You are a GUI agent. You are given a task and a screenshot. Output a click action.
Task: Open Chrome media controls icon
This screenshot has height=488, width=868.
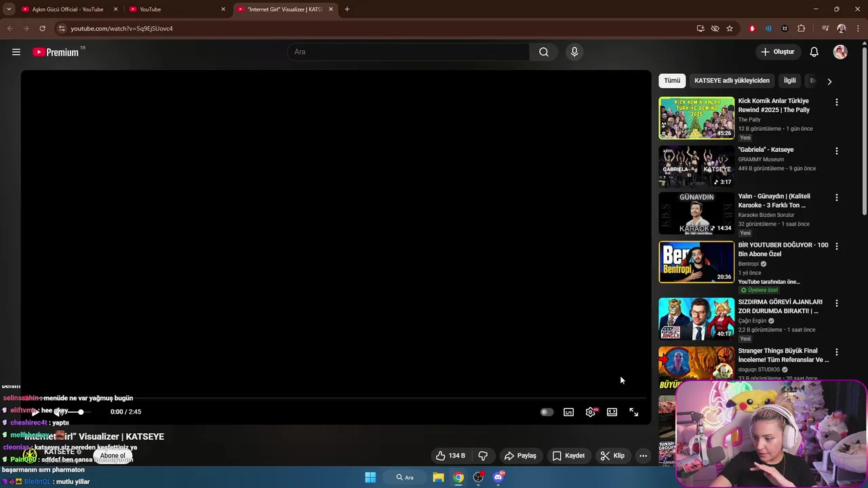[x=825, y=28]
